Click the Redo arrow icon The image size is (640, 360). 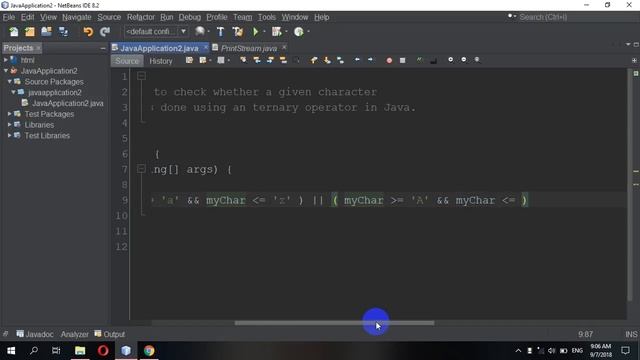coord(105,32)
